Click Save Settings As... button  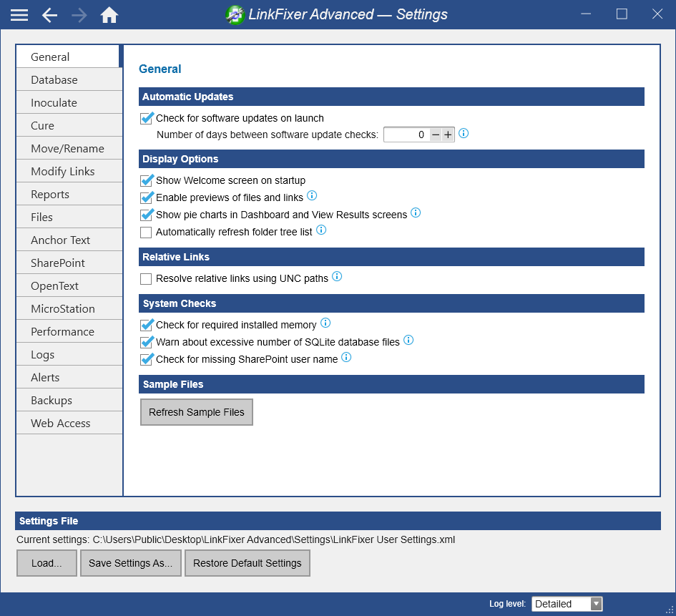(x=131, y=563)
